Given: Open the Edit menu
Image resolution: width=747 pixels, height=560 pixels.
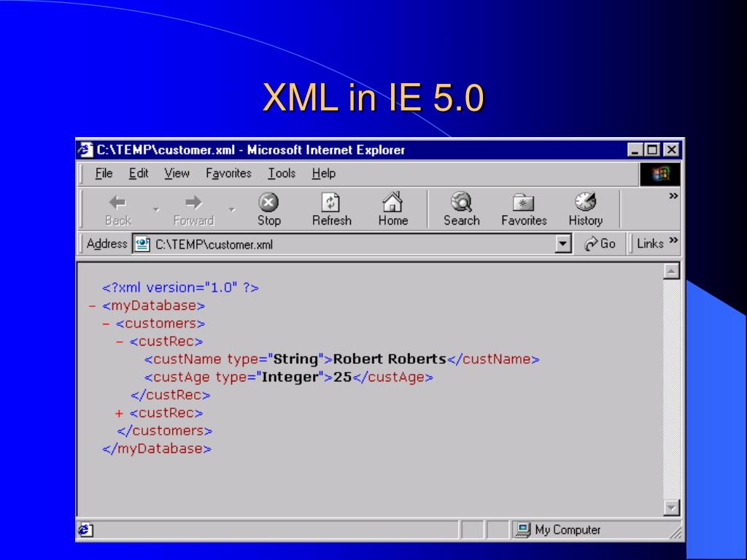Looking at the screenshot, I should tap(139, 174).
